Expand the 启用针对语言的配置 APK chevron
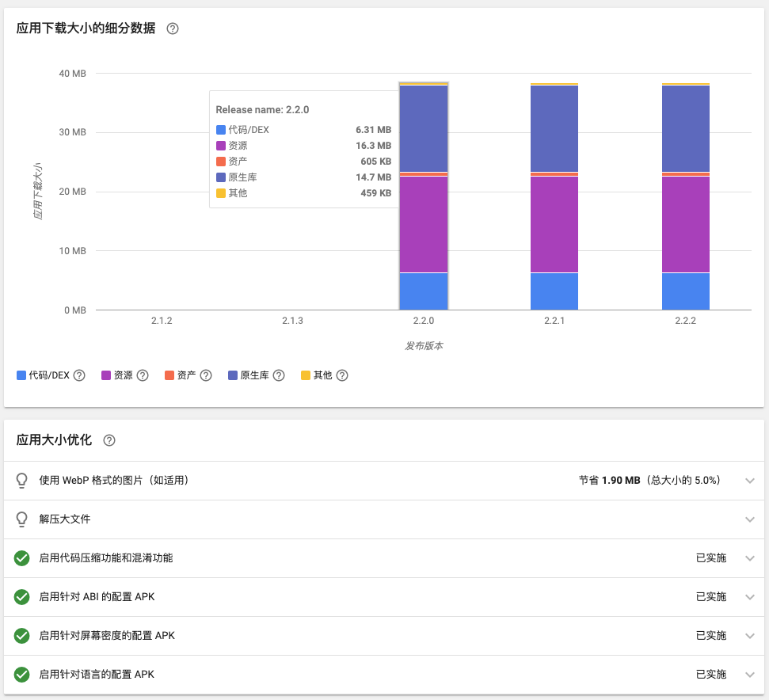 (x=749, y=674)
